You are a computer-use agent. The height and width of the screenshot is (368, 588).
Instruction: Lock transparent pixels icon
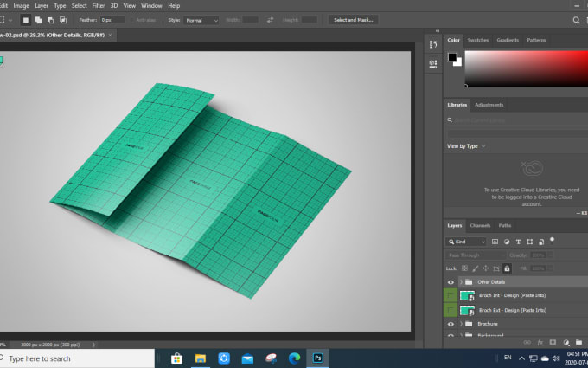tap(464, 268)
